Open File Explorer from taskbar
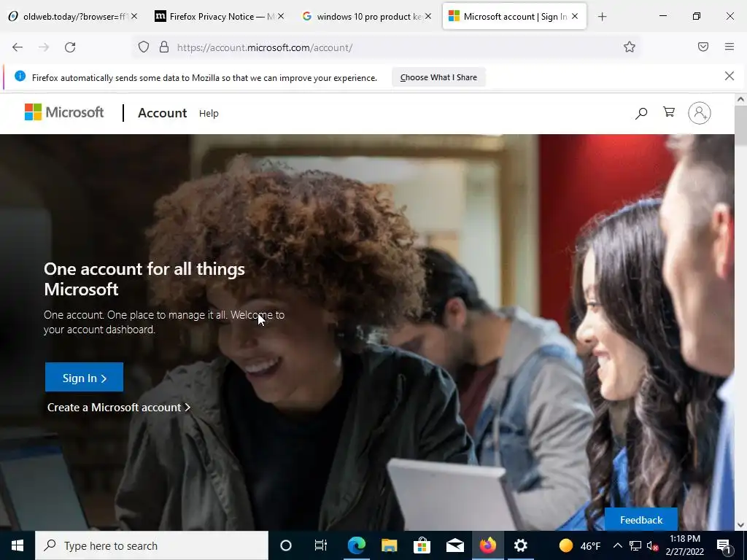 pyautogui.click(x=390, y=545)
